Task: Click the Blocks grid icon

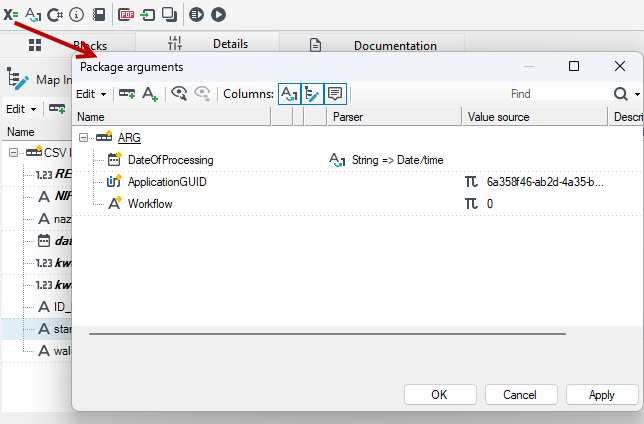Action: (x=35, y=45)
